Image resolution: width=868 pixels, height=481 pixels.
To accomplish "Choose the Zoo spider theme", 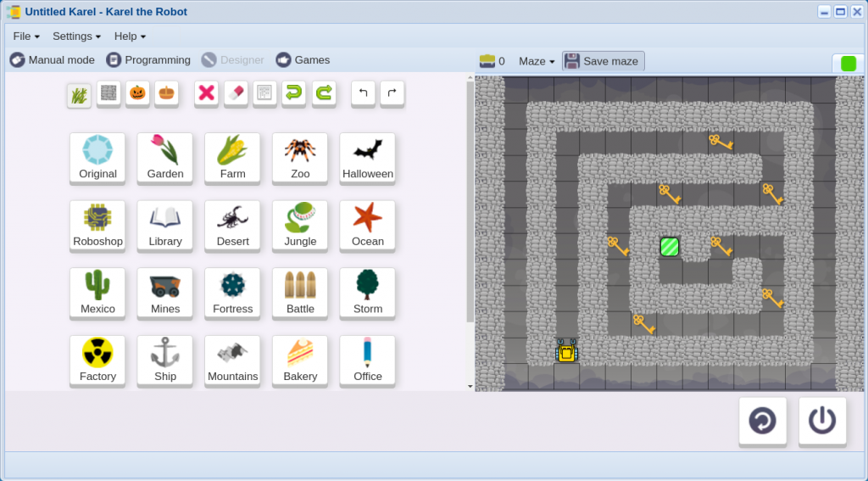I will click(300, 158).
